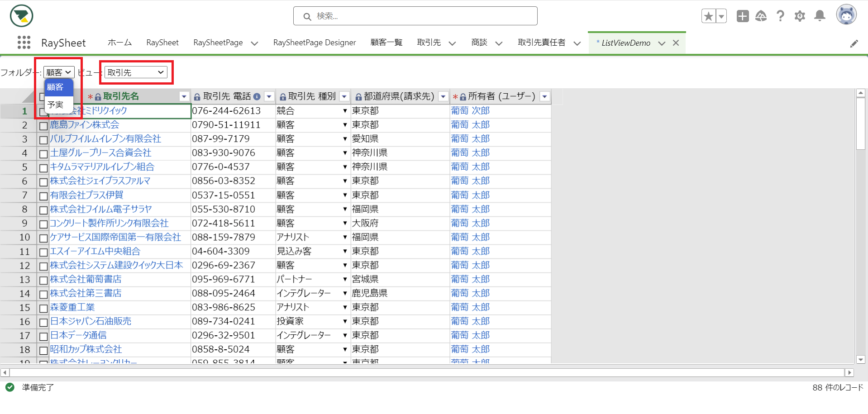Viewport: 868px width, 414px height.
Task: Open account link 日本ジャパン石油販売
Action: 91,321
